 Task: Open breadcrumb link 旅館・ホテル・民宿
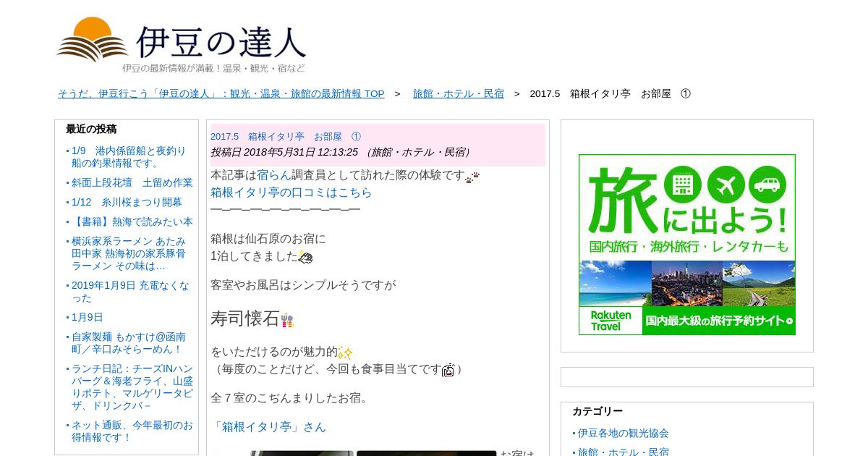(x=459, y=93)
